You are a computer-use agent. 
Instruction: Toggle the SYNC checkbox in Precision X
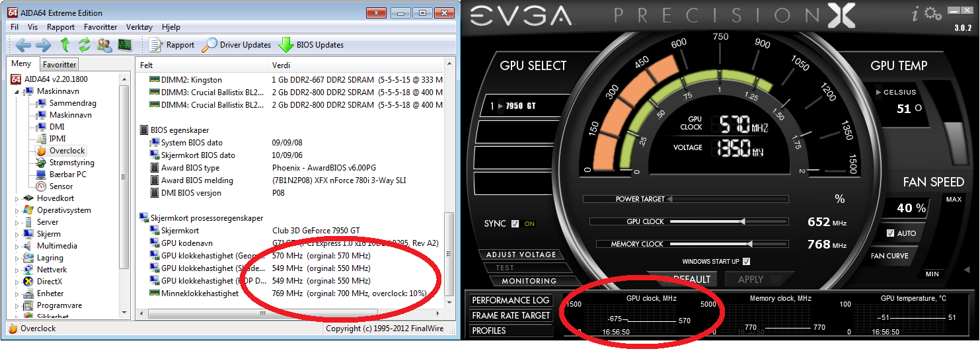click(515, 224)
